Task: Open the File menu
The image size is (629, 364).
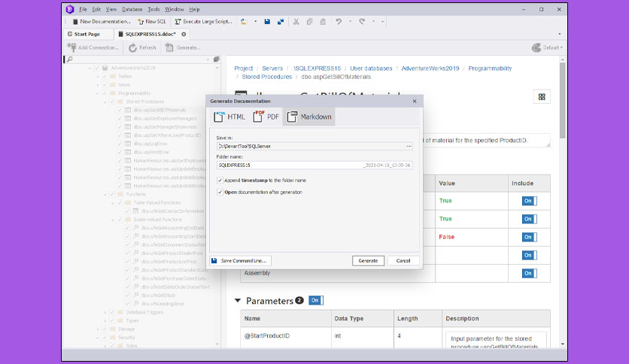Action: pos(83,9)
